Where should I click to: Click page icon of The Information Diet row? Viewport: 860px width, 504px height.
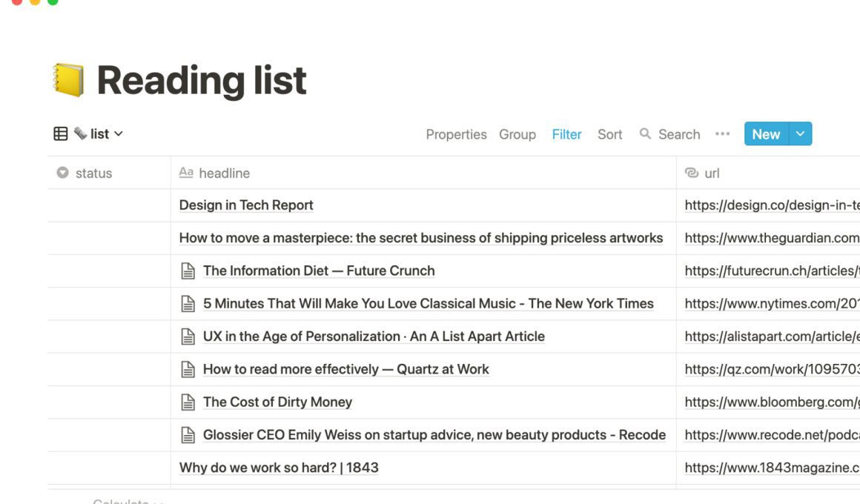click(188, 271)
